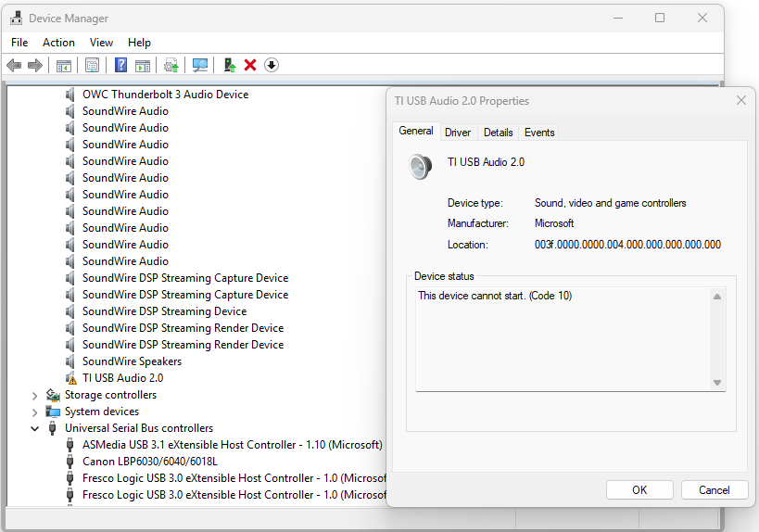The height and width of the screenshot is (532, 759).
Task: Open the Action menu
Action: 58,43
